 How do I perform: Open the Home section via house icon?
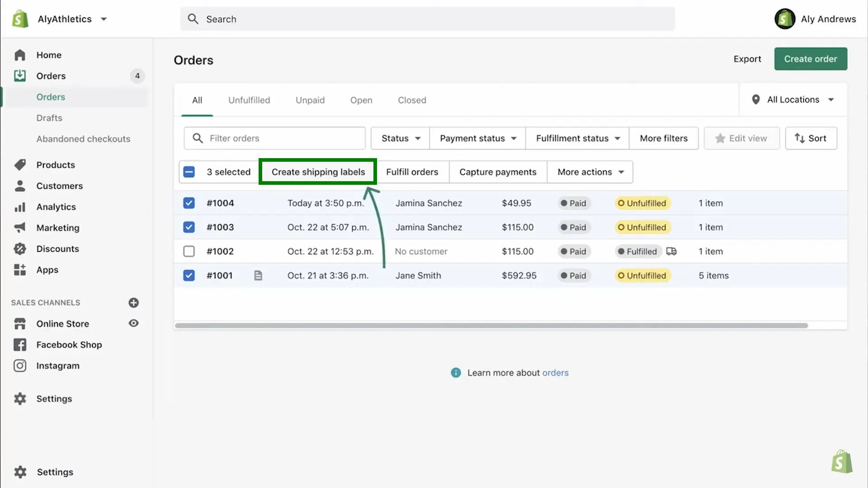tap(20, 55)
